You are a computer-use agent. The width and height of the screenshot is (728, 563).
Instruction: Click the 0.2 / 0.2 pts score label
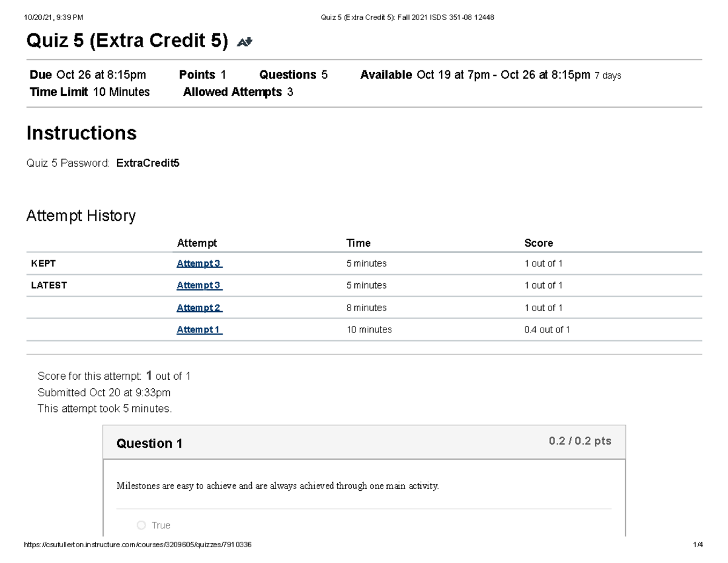tap(580, 441)
